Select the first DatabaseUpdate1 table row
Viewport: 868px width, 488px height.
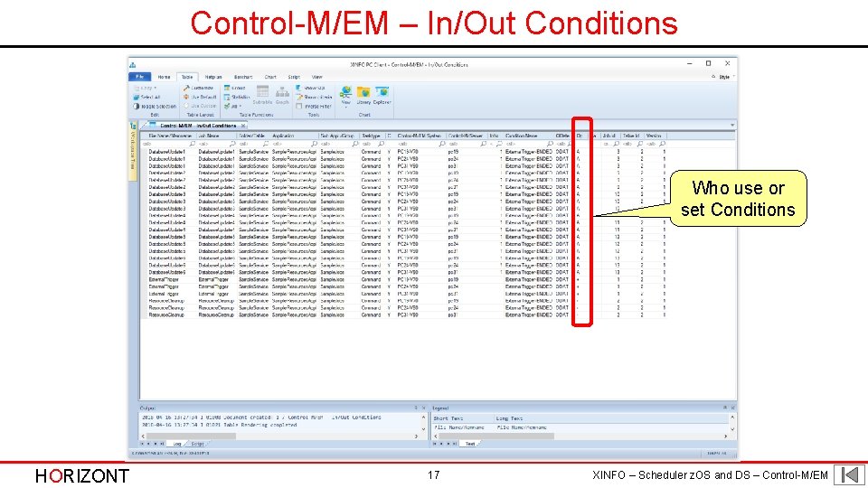pos(406,152)
